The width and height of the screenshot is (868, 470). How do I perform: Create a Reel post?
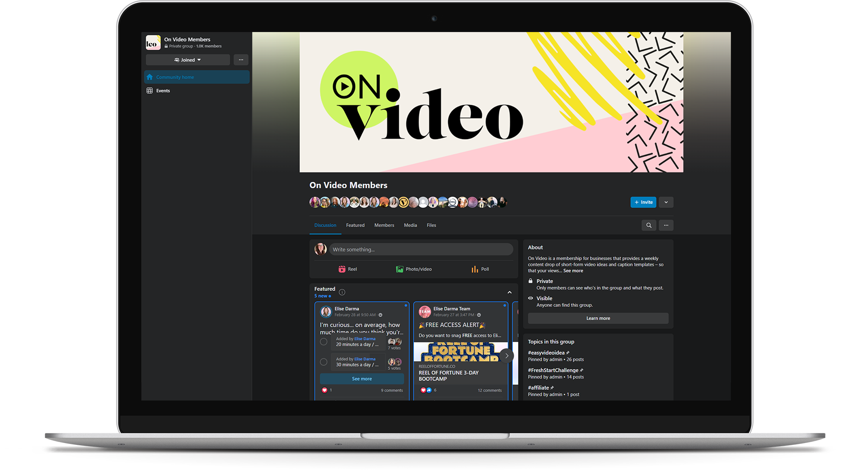(x=348, y=269)
